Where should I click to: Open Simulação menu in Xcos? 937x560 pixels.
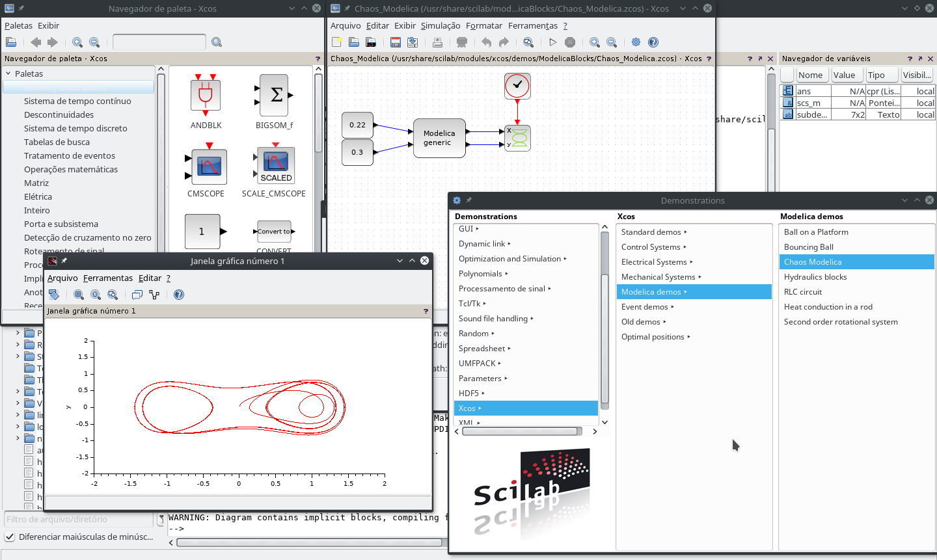pos(441,25)
